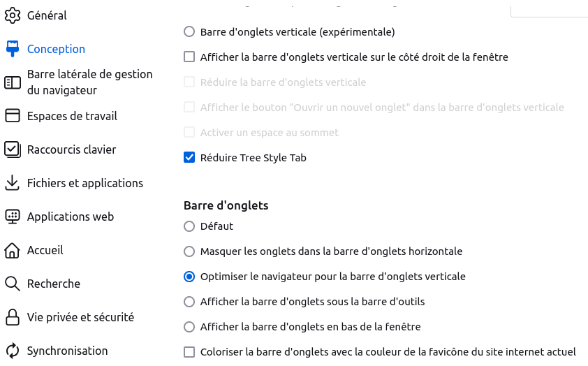Enable coloring tab bar with favicon color

click(189, 352)
